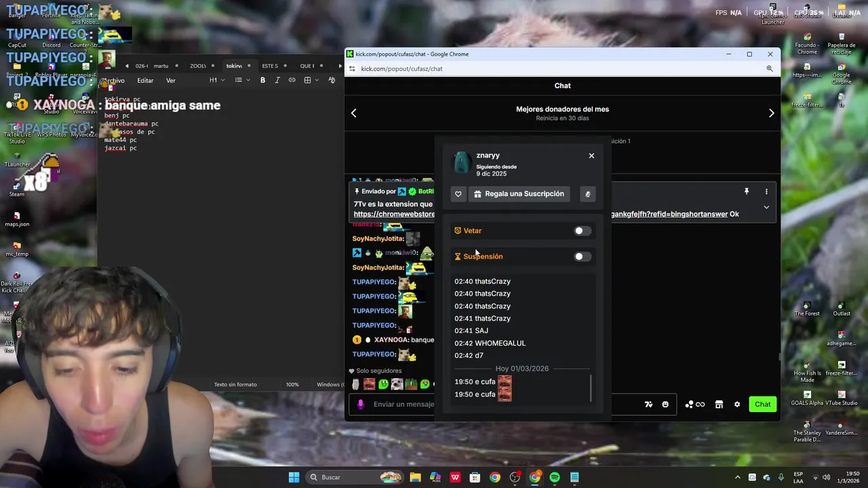868x488 pixels.
Task: Open three-dot menu on pinned message
Action: click(x=766, y=192)
